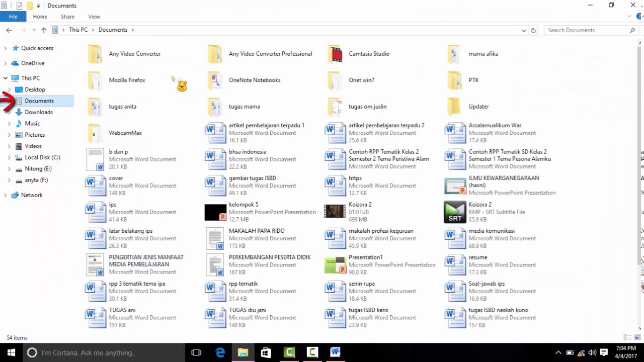Screen dimensions: 644x362
Task: Open the mama afika folder icon
Action: pos(455,54)
